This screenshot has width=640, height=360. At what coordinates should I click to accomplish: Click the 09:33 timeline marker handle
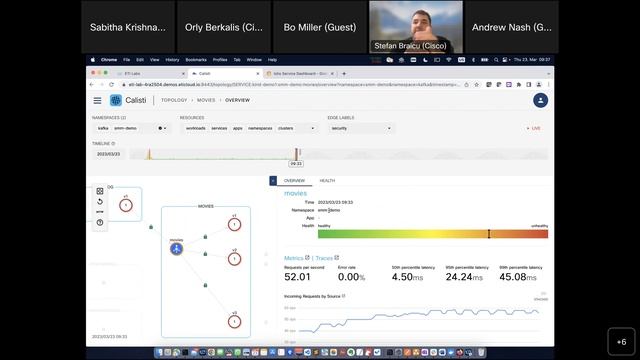point(296,164)
